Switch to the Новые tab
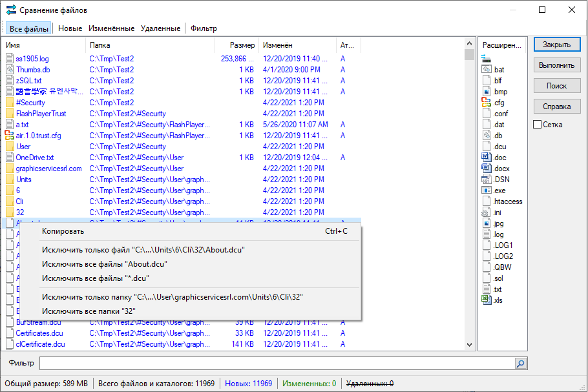This screenshot has height=392, width=588. (70, 28)
